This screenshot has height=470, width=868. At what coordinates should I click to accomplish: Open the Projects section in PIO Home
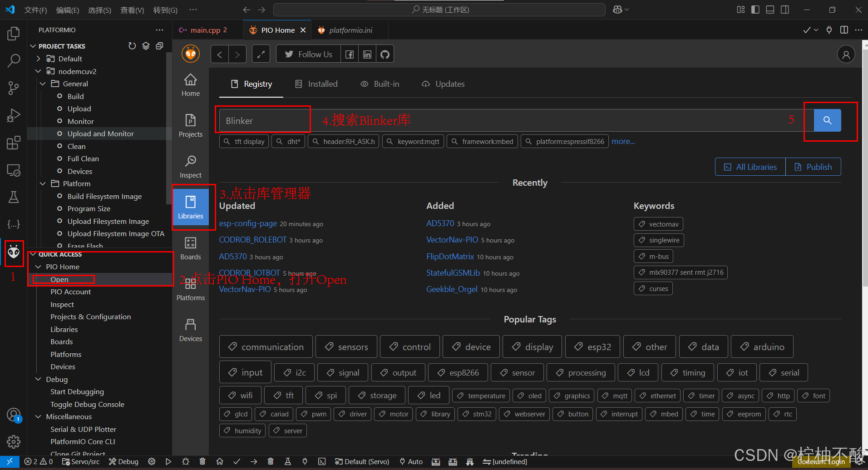click(x=191, y=126)
